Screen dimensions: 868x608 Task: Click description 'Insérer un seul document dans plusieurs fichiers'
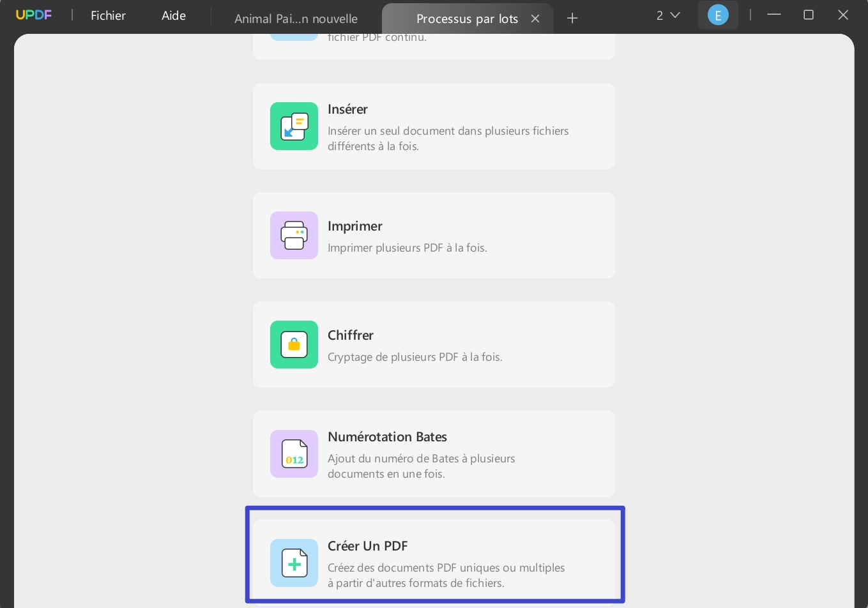[x=448, y=131]
